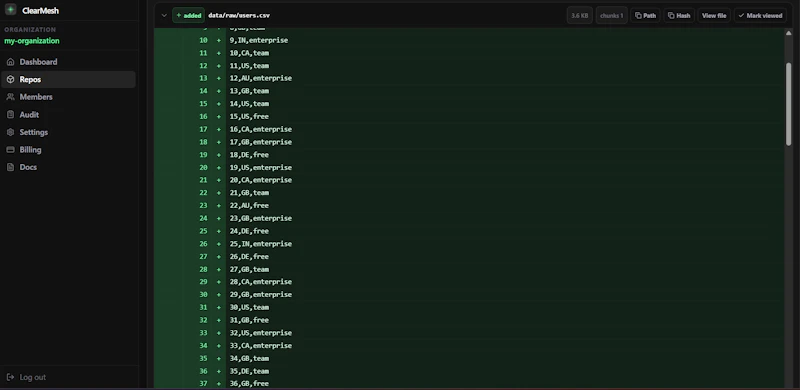Click the Docs file icon
Image resolution: width=800 pixels, height=390 pixels.
[x=10, y=167]
